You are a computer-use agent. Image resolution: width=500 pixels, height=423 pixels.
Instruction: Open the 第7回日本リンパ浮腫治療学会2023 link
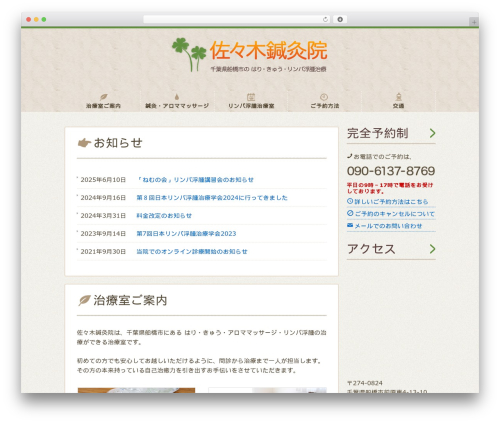[186, 234]
